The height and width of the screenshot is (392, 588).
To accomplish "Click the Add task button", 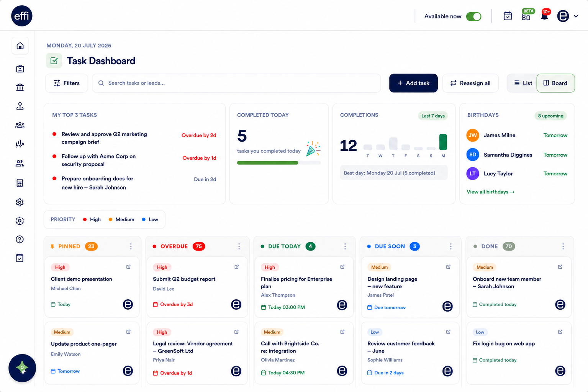I will coord(413,83).
